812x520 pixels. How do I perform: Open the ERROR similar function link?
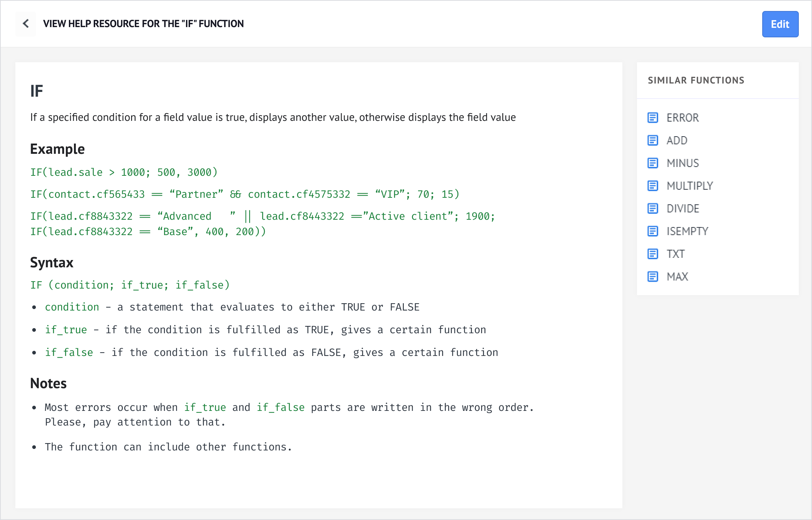pos(682,118)
